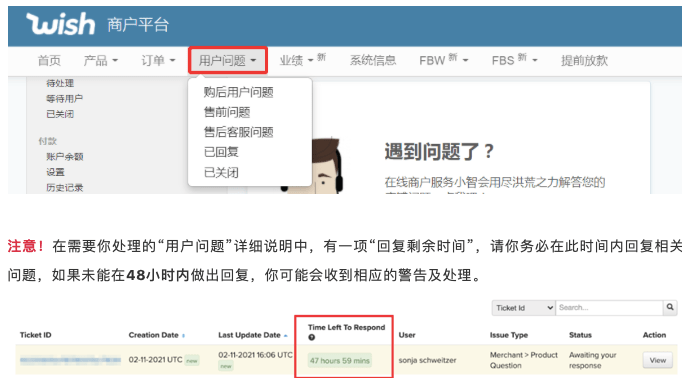Open 账户余额 in sidebar

click(64, 157)
